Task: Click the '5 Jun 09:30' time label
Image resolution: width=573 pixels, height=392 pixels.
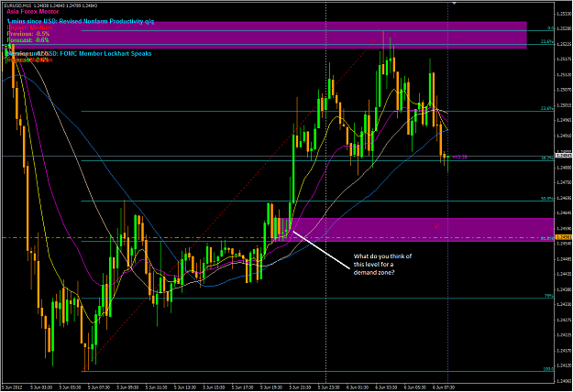Action: (127, 387)
